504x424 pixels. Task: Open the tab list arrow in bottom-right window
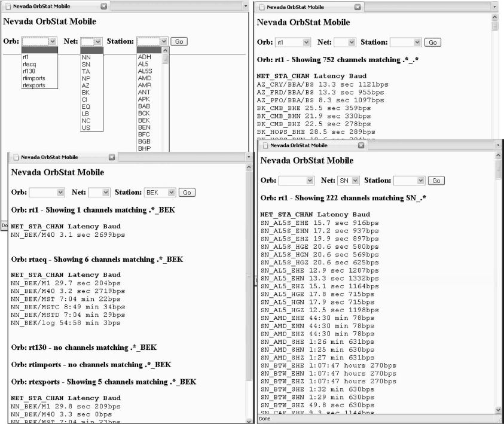(498, 145)
